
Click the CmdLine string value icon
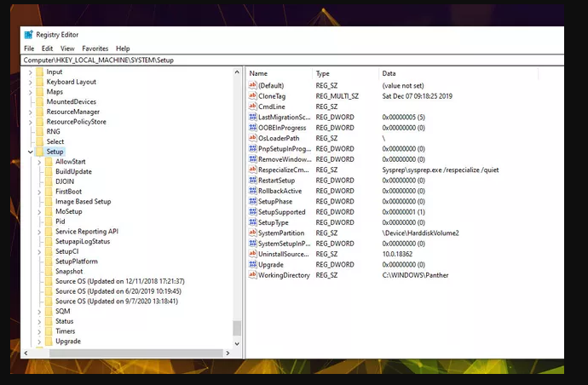253,106
